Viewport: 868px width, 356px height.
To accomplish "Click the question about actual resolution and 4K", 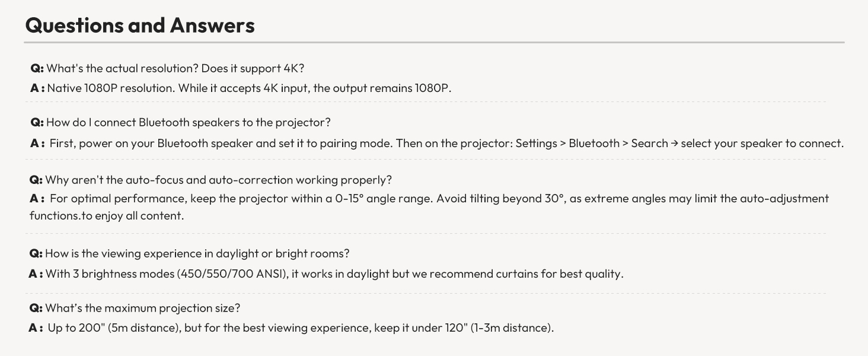I will click(175, 68).
